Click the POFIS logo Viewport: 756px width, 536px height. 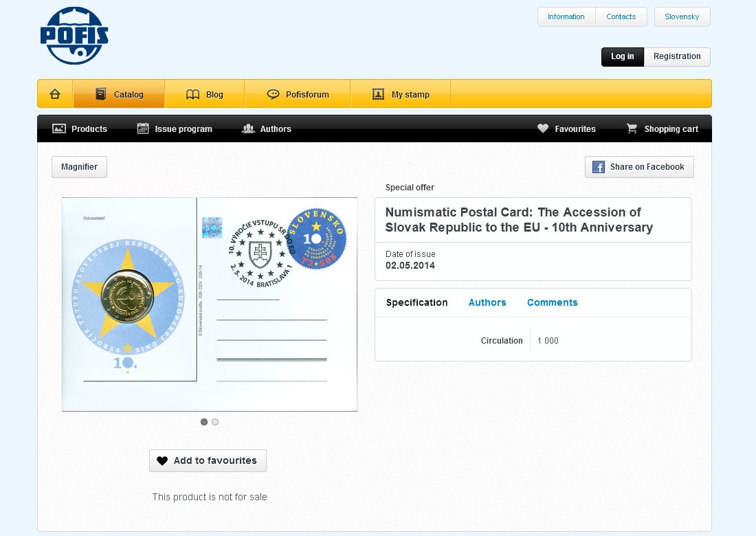pos(74,36)
